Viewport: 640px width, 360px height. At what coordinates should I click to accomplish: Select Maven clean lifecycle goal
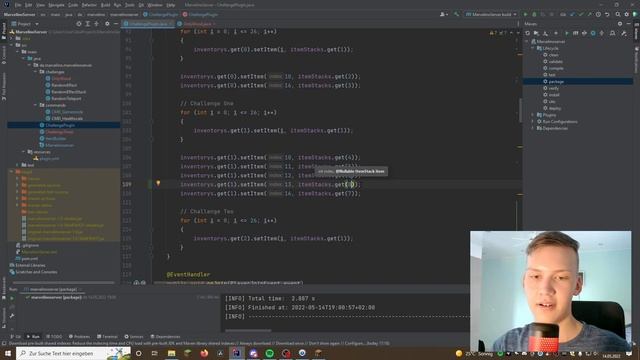tap(553, 55)
